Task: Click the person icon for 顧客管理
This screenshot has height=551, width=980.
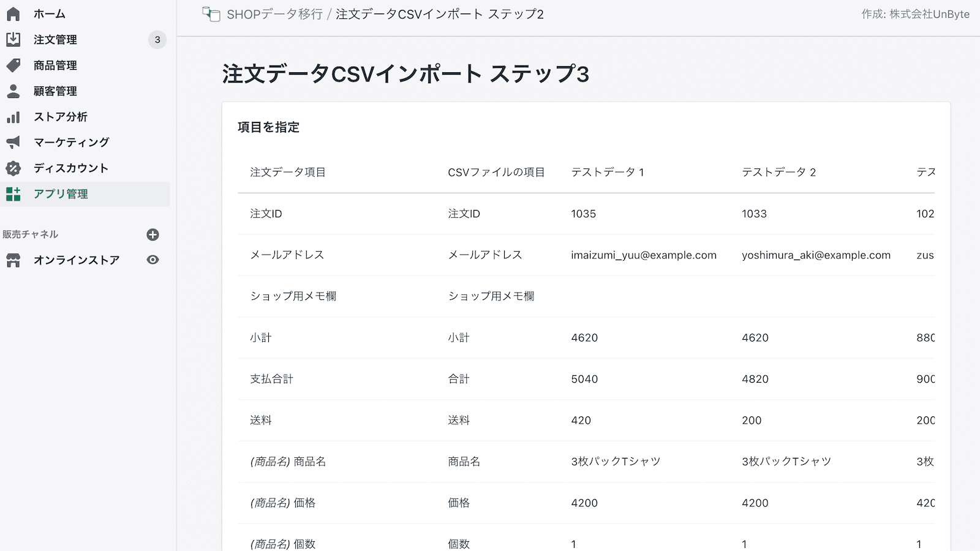Action: (x=14, y=91)
